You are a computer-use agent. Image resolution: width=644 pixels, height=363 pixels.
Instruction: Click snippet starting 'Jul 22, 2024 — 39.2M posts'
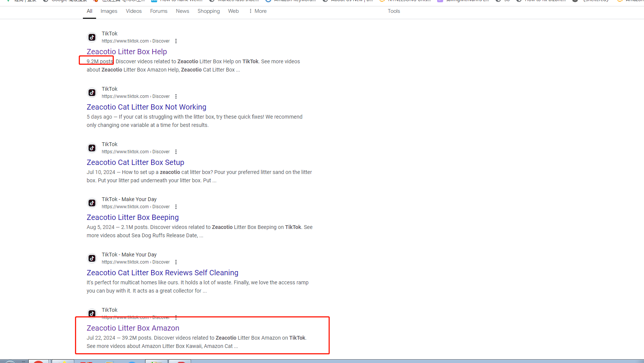pyautogui.click(x=197, y=342)
